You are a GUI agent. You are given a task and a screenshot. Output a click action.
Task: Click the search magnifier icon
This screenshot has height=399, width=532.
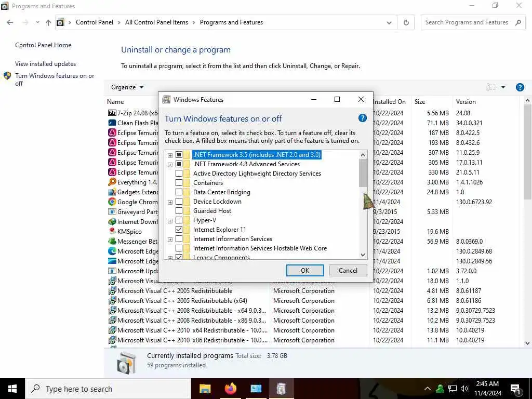(518, 22)
